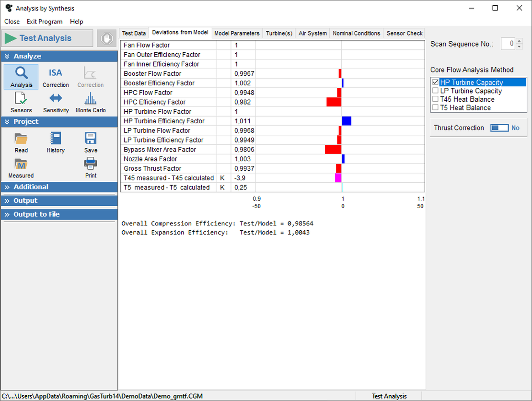Viewport: 532px width, 401px height.
Task: Open the Sensor Check tab
Action: point(405,33)
